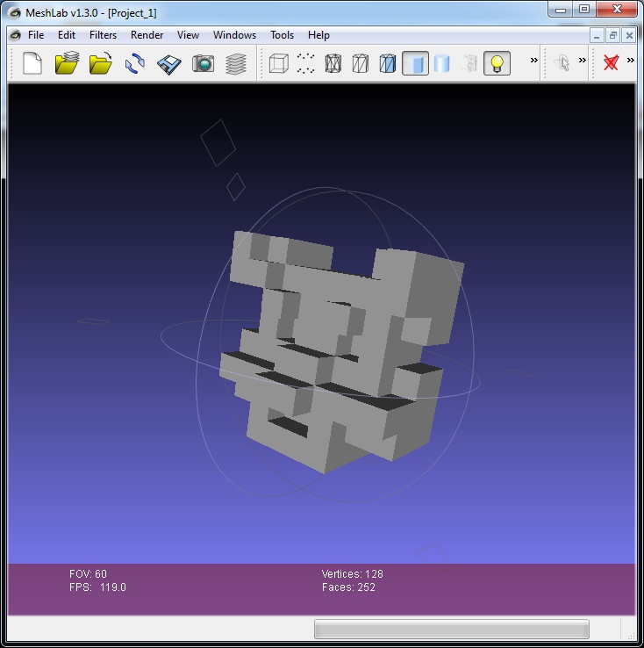644x648 pixels.
Task: Take a snapshot with the camera icon
Action: tap(203, 63)
